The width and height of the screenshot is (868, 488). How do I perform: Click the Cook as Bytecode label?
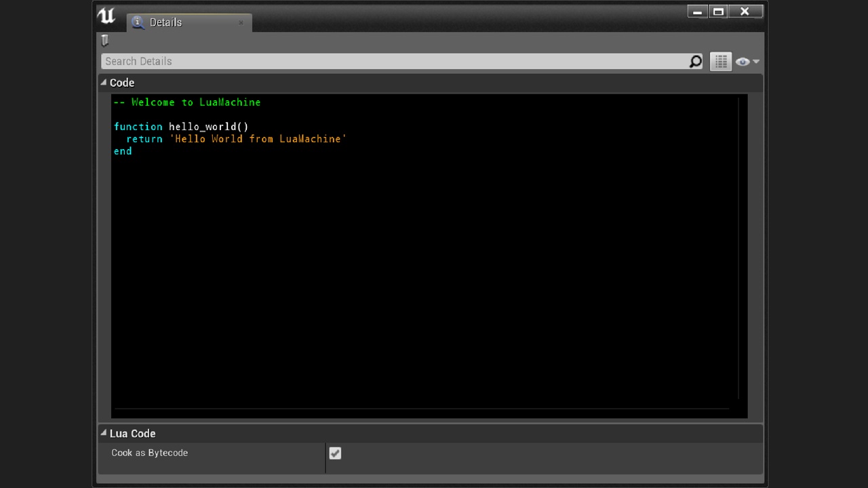[x=150, y=453]
